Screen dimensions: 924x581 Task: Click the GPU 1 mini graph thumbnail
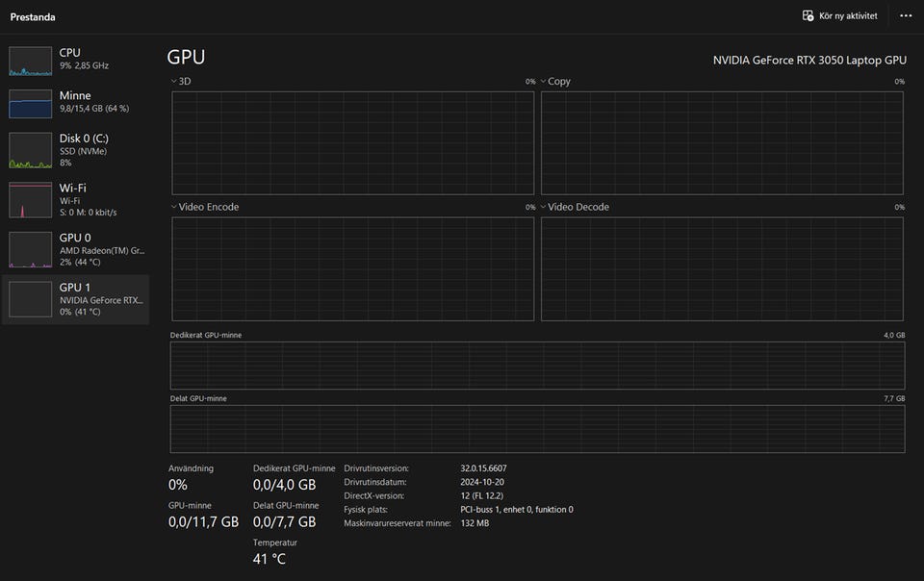pos(30,299)
